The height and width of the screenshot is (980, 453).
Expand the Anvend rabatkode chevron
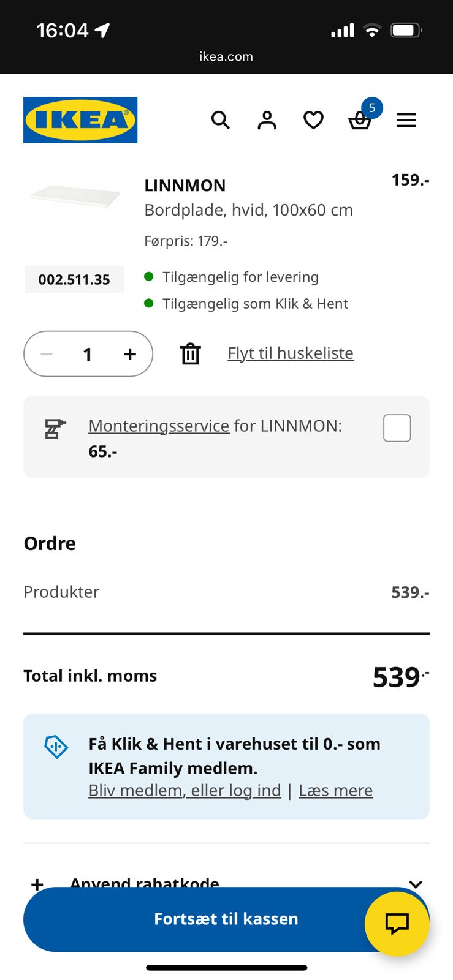(416, 883)
